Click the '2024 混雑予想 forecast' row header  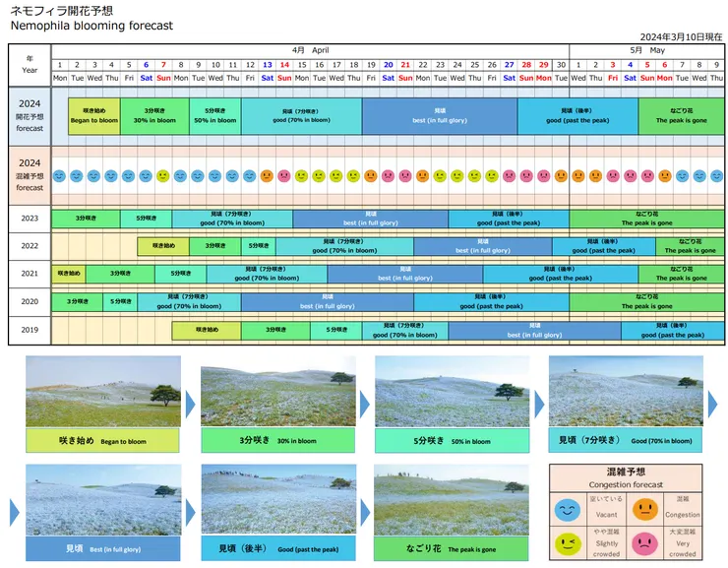pyautogui.click(x=30, y=175)
